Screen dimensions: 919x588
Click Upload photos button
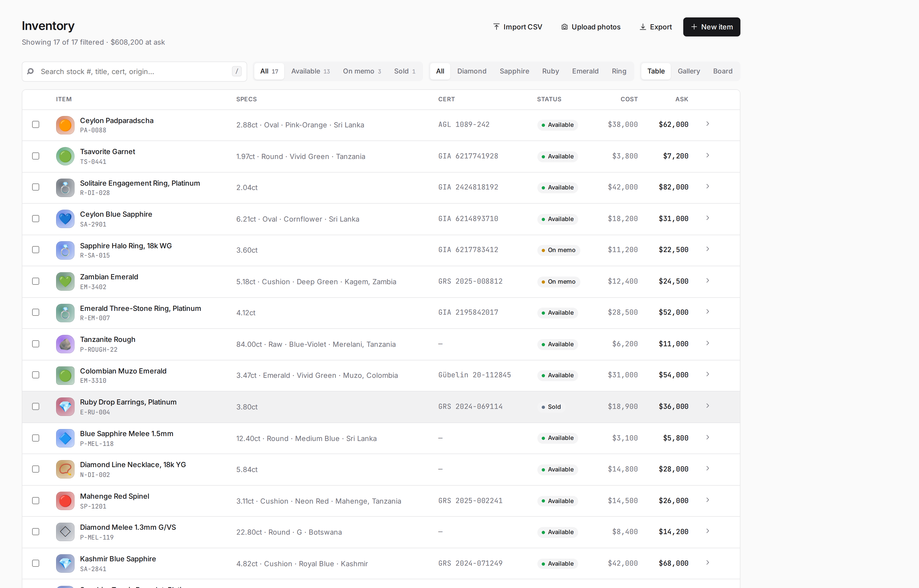[591, 27]
